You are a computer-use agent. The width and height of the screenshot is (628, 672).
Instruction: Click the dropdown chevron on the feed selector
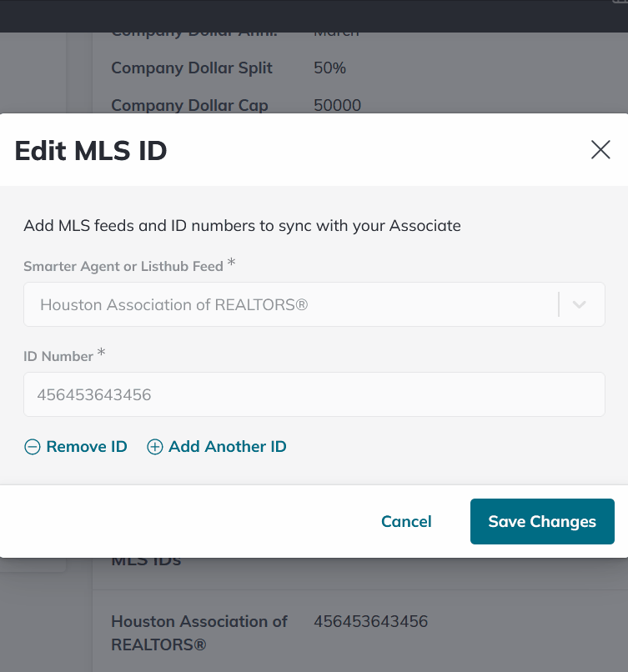(x=579, y=304)
